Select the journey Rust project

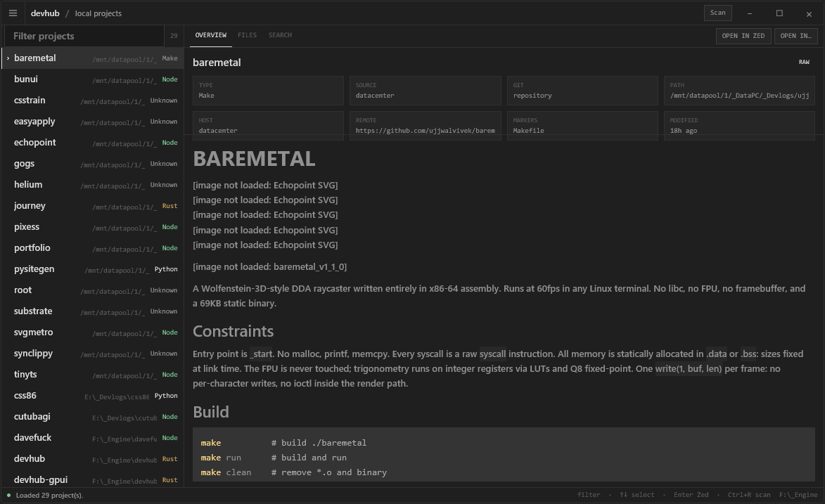(93, 205)
